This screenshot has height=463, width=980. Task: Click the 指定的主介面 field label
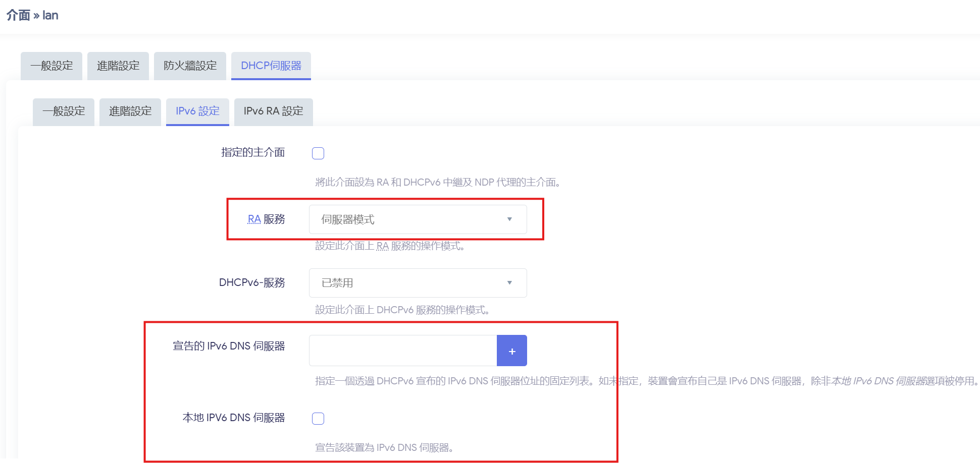point(253,152)
